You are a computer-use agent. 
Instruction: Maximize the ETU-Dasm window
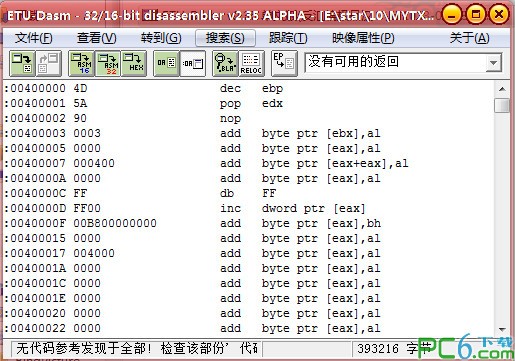tap(476, 14)
